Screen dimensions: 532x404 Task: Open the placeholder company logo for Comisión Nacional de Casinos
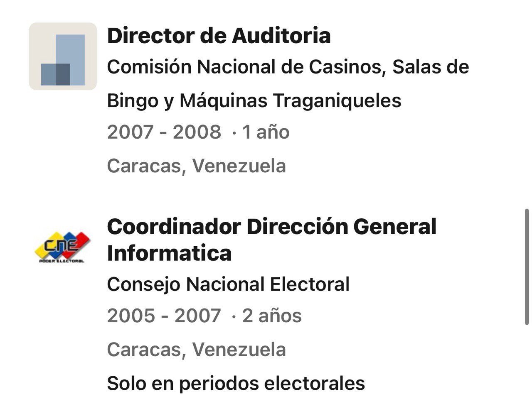[x=63, y=56]
